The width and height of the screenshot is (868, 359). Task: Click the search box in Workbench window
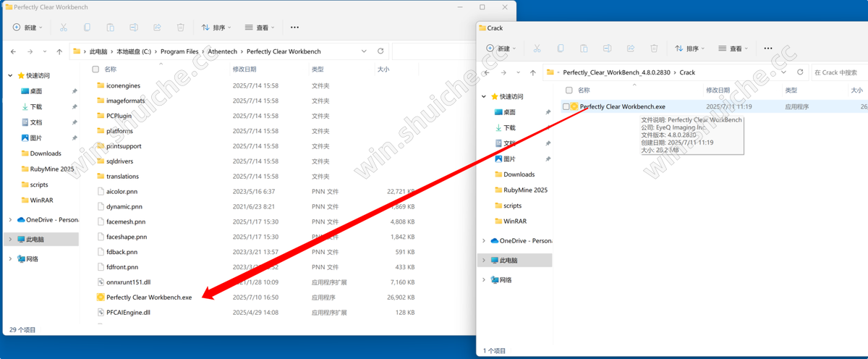[x=434, y=51]
